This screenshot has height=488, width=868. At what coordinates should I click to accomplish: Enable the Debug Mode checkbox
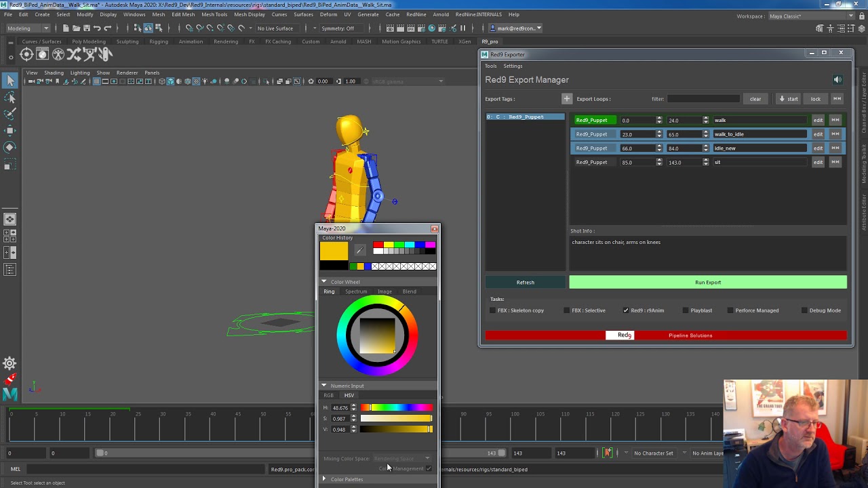[804, 310]
